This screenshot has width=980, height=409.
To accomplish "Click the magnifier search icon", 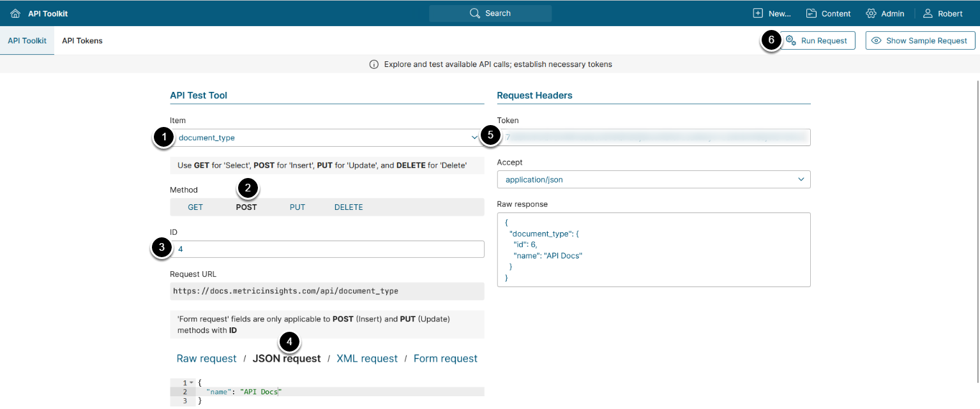I will coord(474,13).
